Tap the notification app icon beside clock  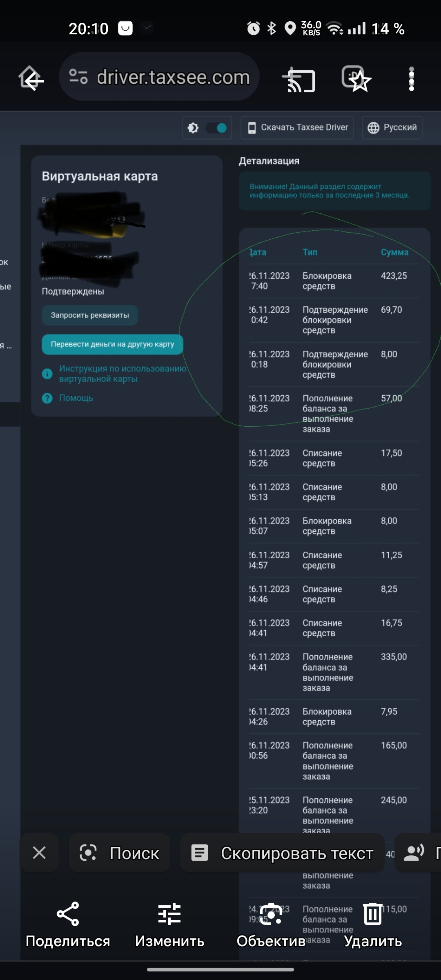(125, 28)
